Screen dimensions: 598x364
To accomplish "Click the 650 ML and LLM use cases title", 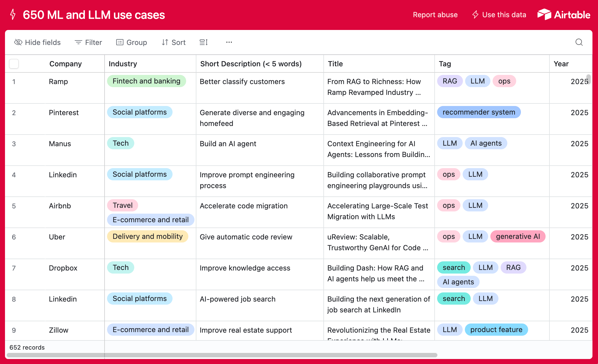I will click(94, 15).
